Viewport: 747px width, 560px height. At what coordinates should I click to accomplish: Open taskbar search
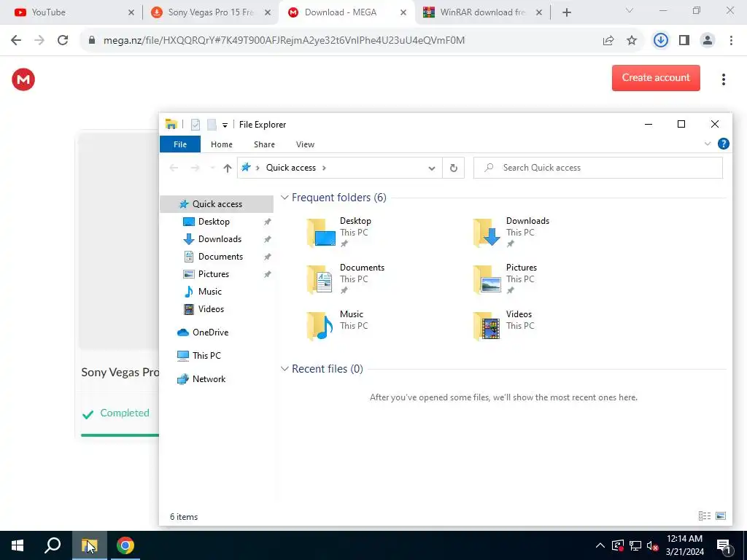[x=53, y=545]
